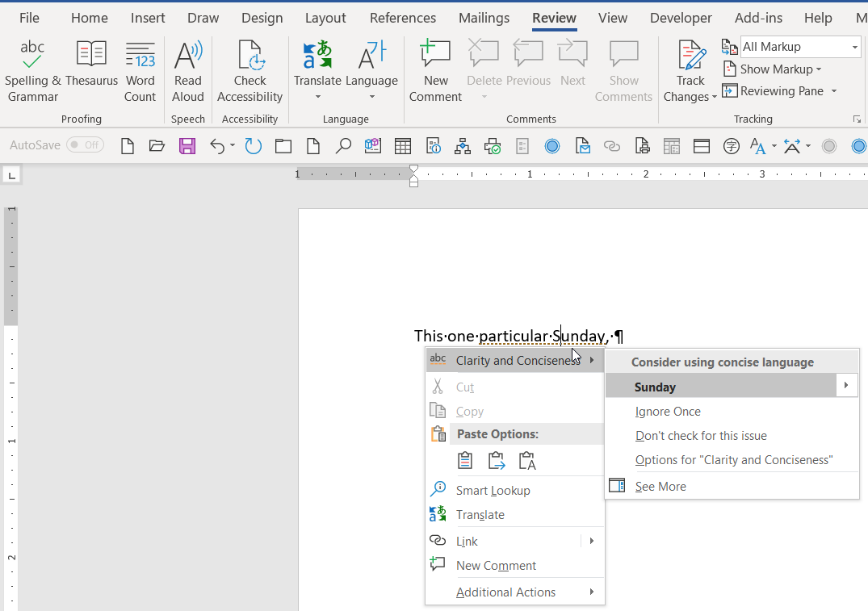Click Translate in the context menu
The width and height of the screenshot is (868, 611).
click(x=515, y=515)
